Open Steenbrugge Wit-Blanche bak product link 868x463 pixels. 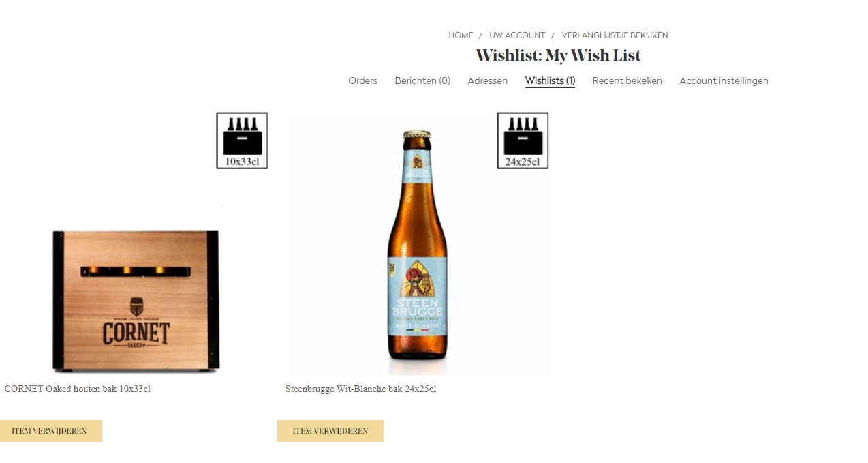click(x=361, y=389)
